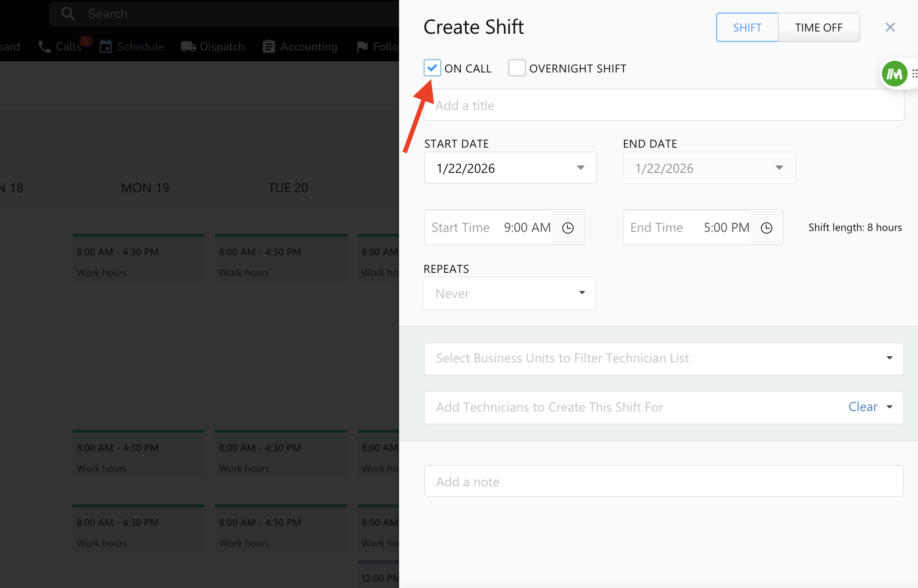Select the SHIFT tab

click(747, 27)
